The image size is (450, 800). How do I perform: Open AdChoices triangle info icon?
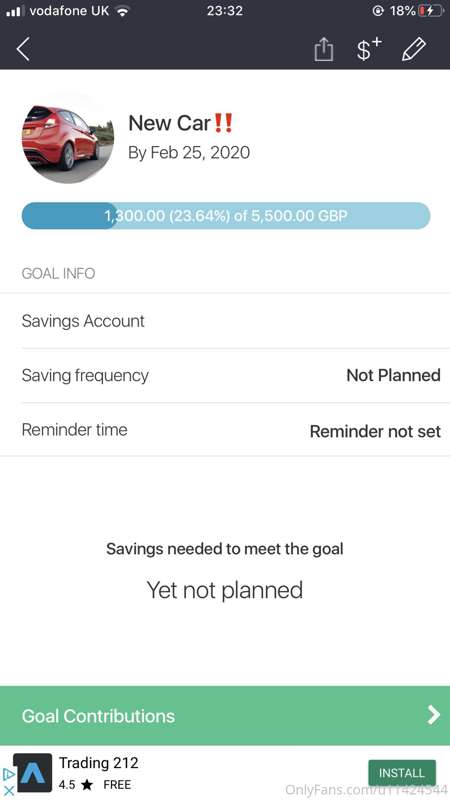[8, 774]
